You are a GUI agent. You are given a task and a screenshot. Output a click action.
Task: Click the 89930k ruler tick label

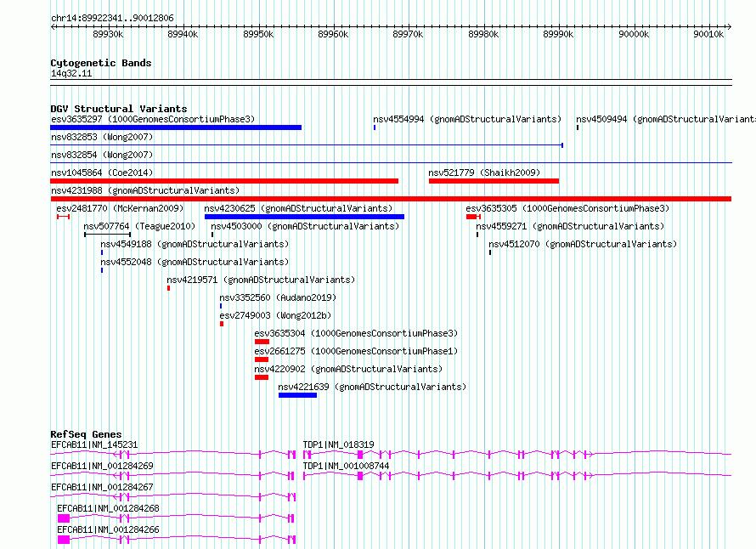pyautogui.click(x=108, y=34)
